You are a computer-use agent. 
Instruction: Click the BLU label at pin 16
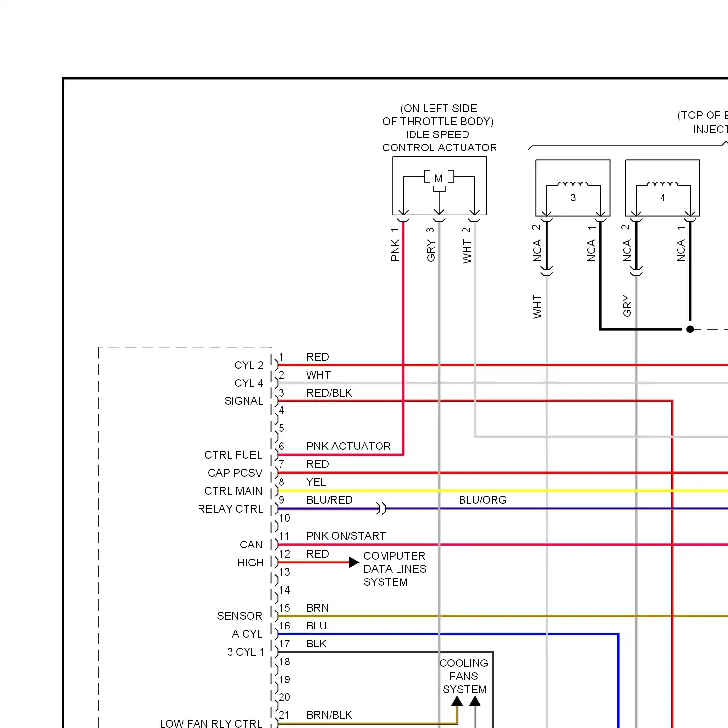pos(316,626)
